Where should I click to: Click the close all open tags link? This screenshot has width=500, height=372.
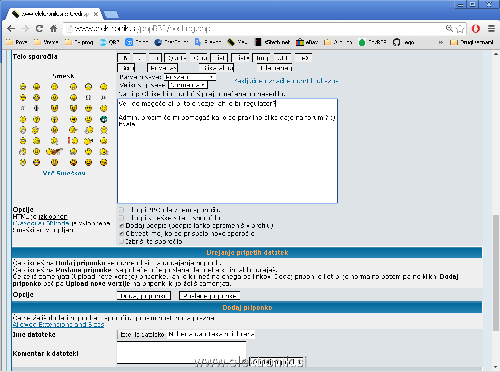tap(286, 81)
